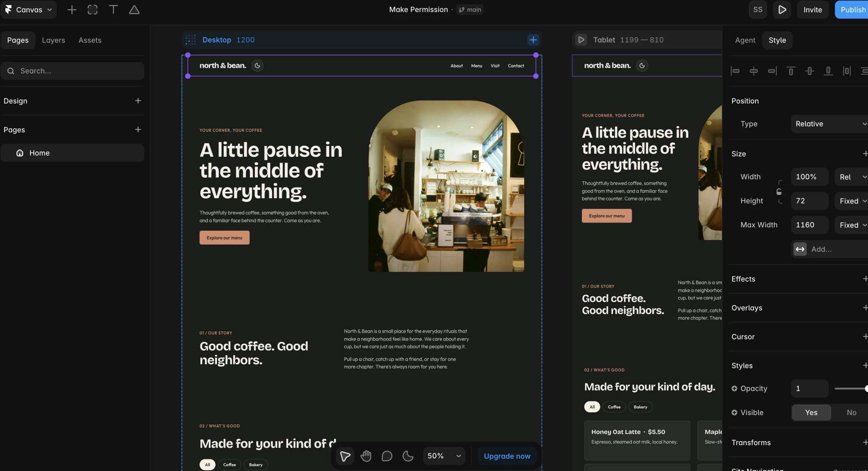Viewport: 868px width, 471px height.
Task: Click the main branch label
Action: click(470, 10)
